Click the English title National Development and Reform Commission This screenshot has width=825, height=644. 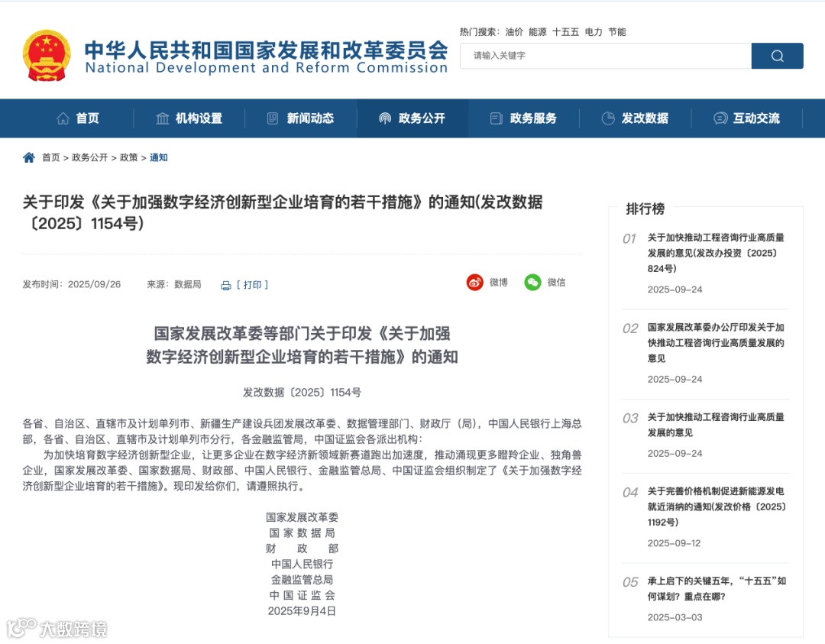coord(267,68)
